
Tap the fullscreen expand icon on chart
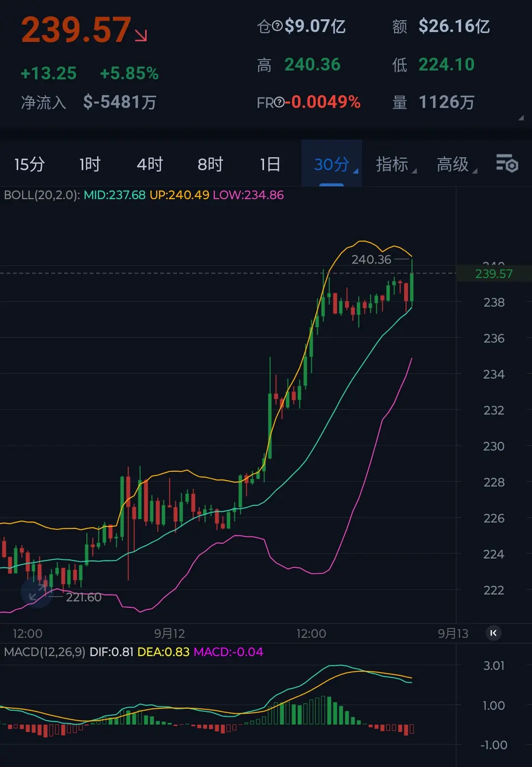point(36,592)
